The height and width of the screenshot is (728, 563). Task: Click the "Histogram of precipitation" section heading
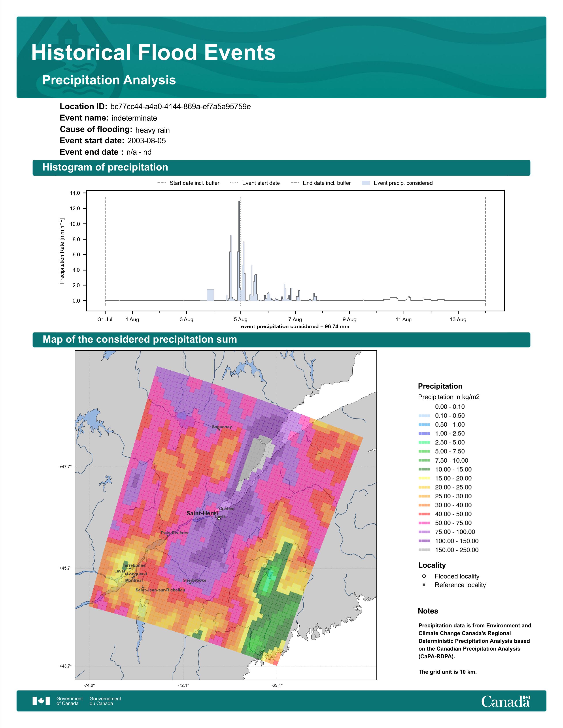(105, 167)
